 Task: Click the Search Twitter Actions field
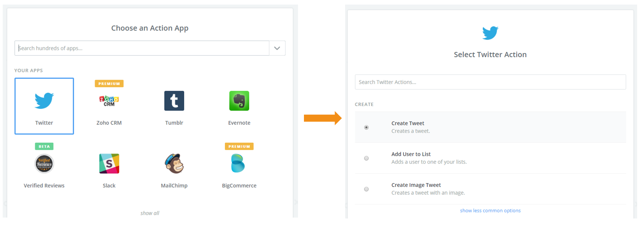tap(490, 82)
